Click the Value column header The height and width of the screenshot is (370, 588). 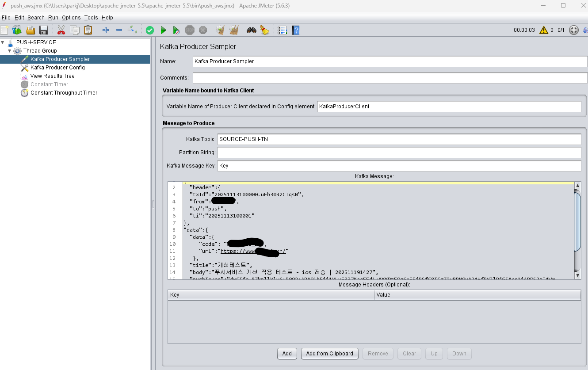477,295
